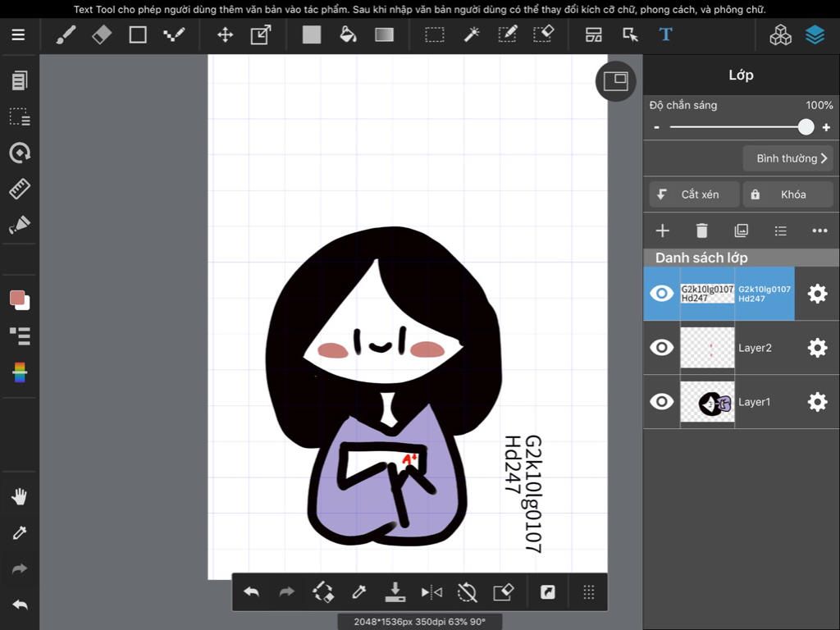This screenshot has width=840, height=630.
Task: Select the rectangular Selection tool
Action: click(435, 35)
